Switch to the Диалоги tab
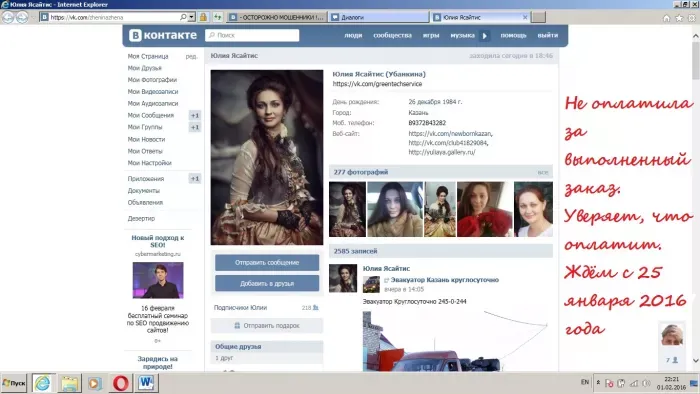This screenshot has width=700, height=394. pyautogui.click(x=379, y=17)
